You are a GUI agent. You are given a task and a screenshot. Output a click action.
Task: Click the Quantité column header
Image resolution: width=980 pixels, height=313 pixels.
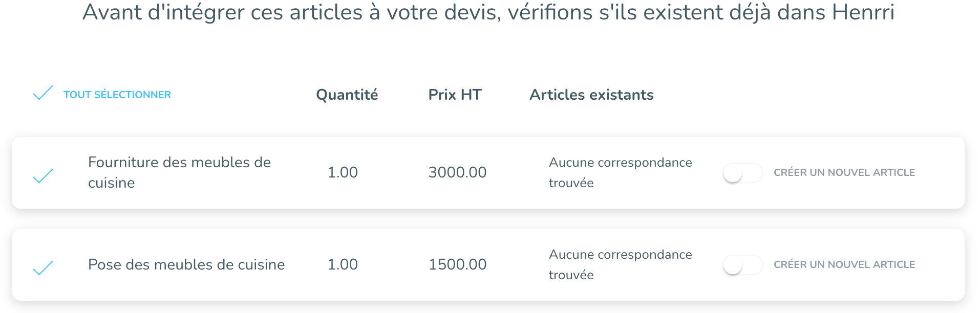[x=347, y=95]
